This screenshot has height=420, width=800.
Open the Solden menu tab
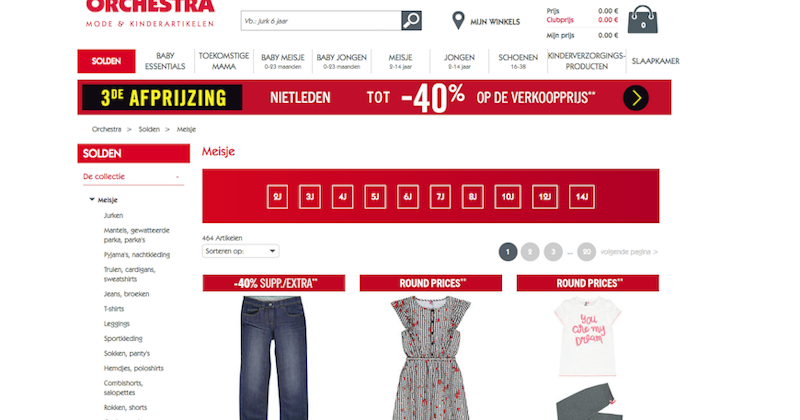[x=106, y=61]
